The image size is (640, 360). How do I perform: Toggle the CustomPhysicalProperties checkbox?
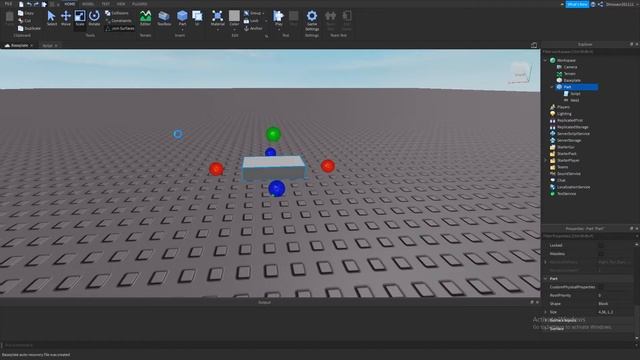click(x=601, y=287)
